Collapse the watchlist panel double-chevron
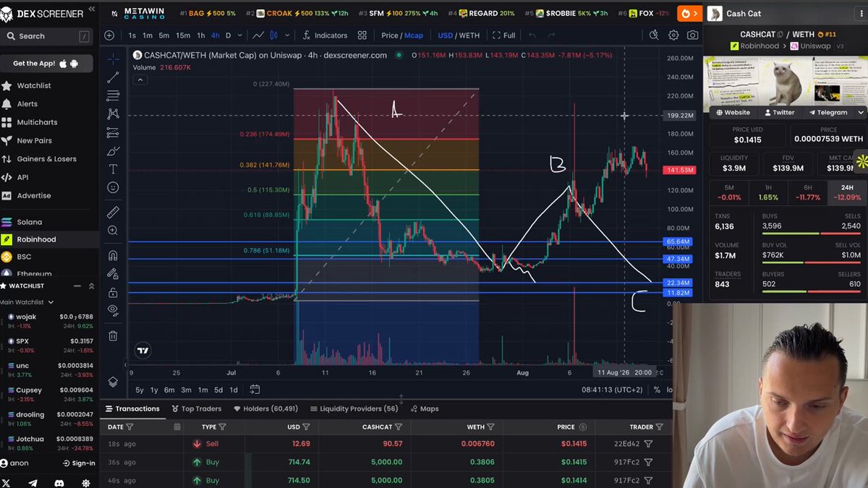Screen dimensions: 868x488 (91, 286)
